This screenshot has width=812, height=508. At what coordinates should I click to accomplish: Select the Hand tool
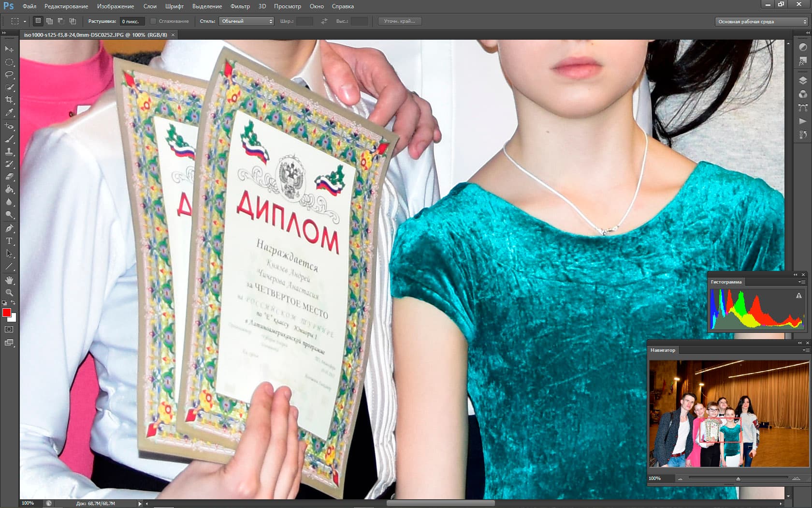[x=9, y=280]
